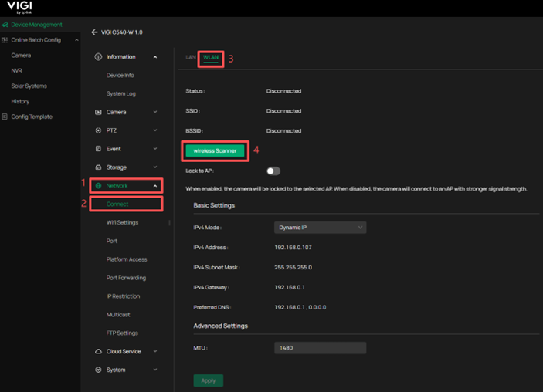Click the Event section icon
Viewport: 543px width, 392px height.
(x=98, y=149)
